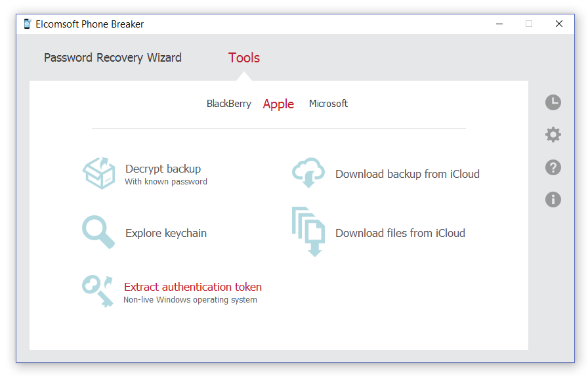
Task: Switch to the Microsoft tab
Action: tap(328, 104)
